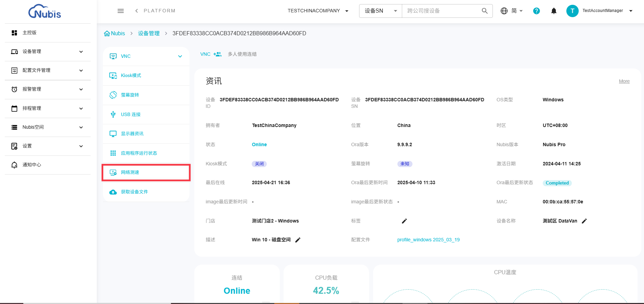Select 获取设备文件 in the device menu
The image size is (644, 304).
tap(146, 192)
